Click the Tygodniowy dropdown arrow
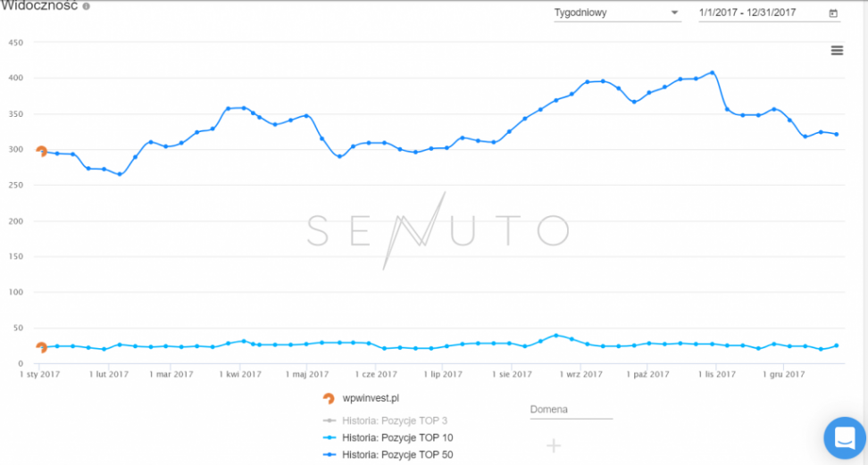868x465 pixels. [x=675, y=13]
